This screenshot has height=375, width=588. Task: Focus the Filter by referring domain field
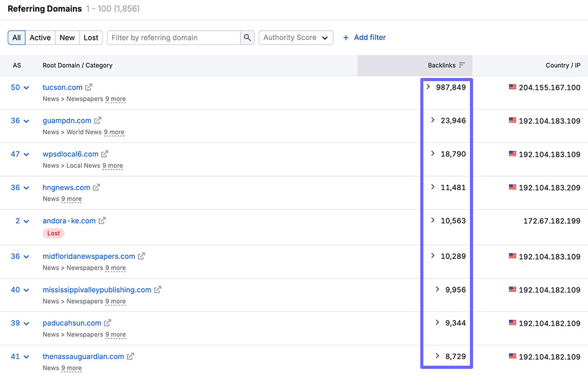[x=174, y=38]
